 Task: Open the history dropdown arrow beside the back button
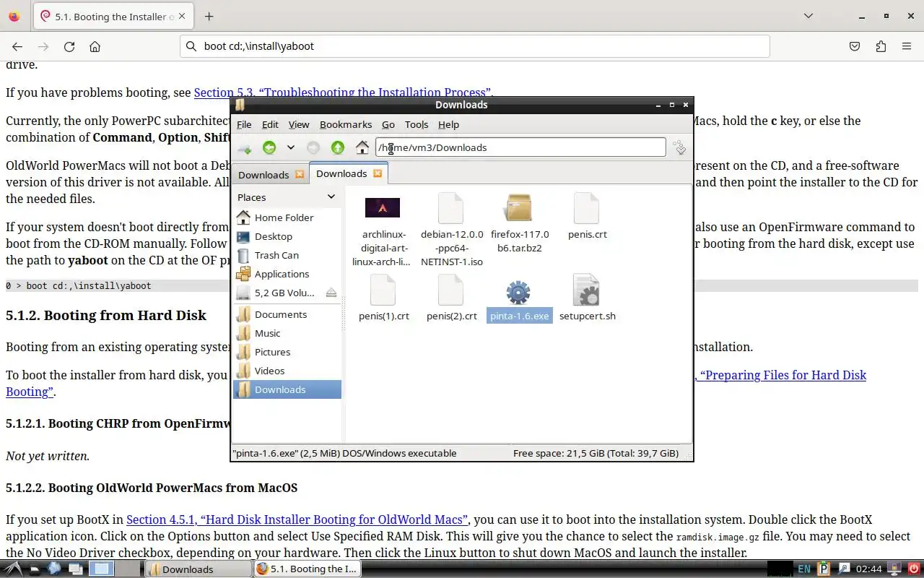click(x=291, y=147)
